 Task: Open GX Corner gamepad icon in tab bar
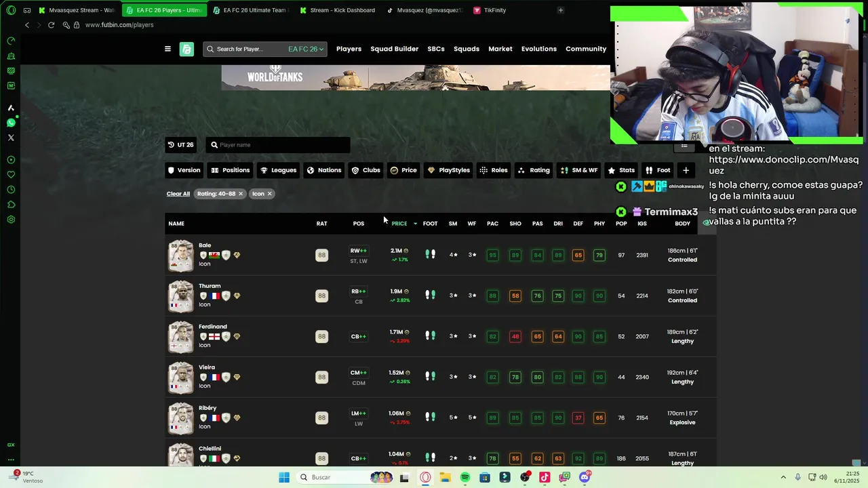coord(27,10)
